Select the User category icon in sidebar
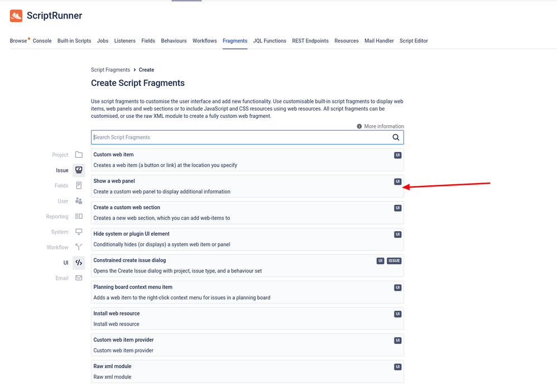Viewport: 557px width, 392px height. coord(79,201)
